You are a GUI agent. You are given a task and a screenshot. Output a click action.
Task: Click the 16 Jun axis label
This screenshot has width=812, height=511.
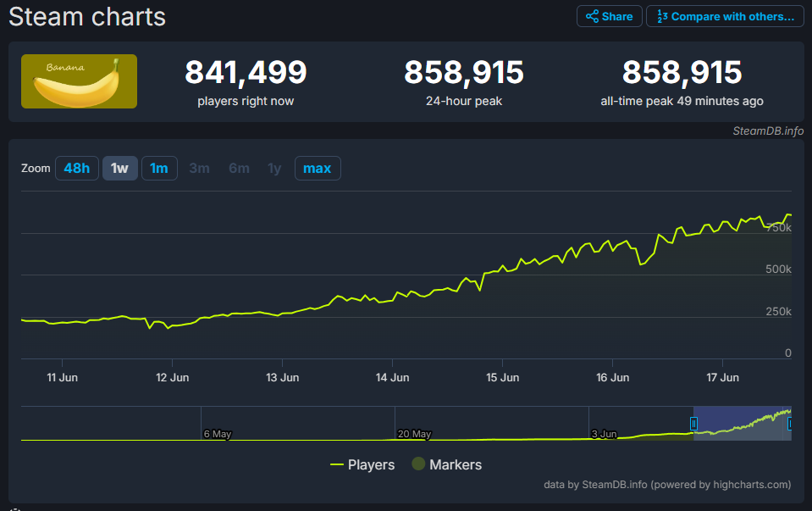coord(613,378)
